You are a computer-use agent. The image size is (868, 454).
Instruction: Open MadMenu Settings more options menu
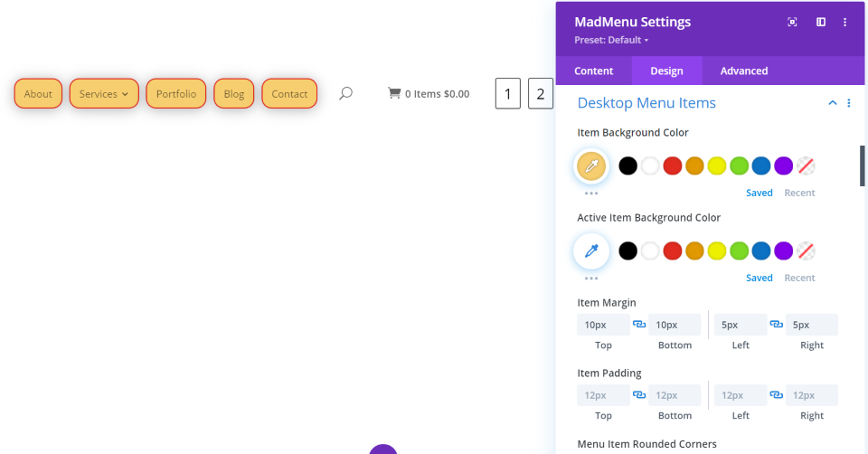(x=844, y=22)
